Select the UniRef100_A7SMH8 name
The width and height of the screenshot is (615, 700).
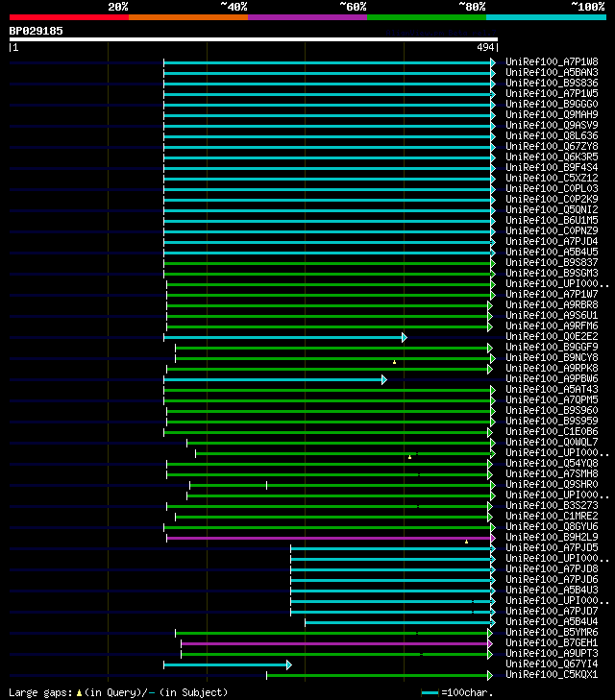(552, 473)
